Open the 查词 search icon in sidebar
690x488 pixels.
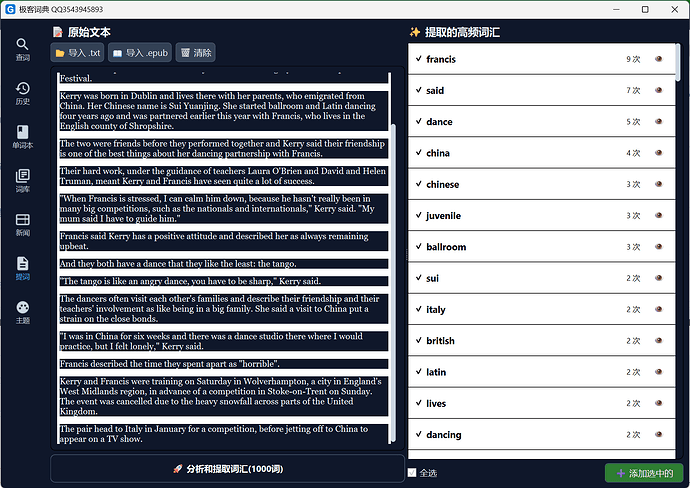22,49
